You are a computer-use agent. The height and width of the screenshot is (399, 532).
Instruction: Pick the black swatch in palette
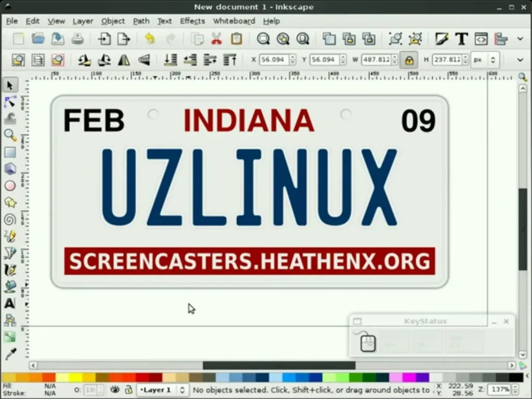click(x=516, y=377)
